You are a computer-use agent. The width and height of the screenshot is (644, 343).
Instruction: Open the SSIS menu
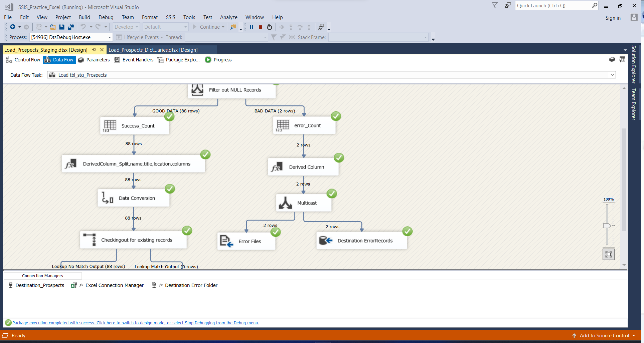click(171, 17)
